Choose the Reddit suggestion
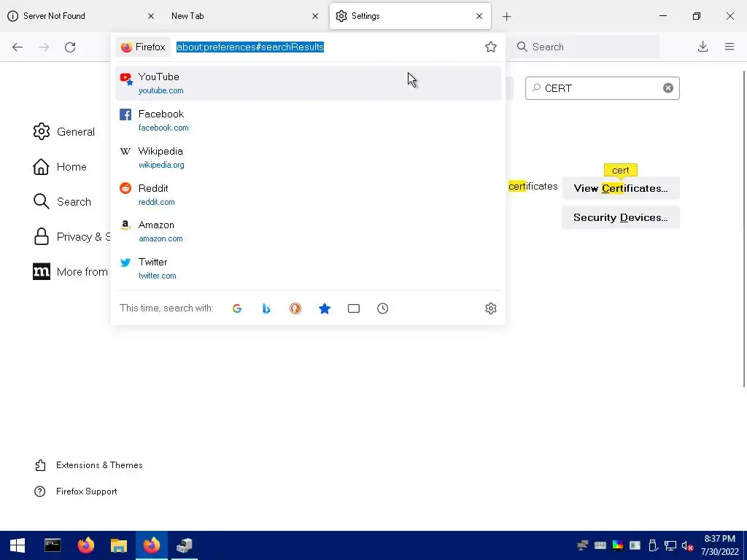The height and width of the screenshot is (560, 747). click(x=309, y=195)
